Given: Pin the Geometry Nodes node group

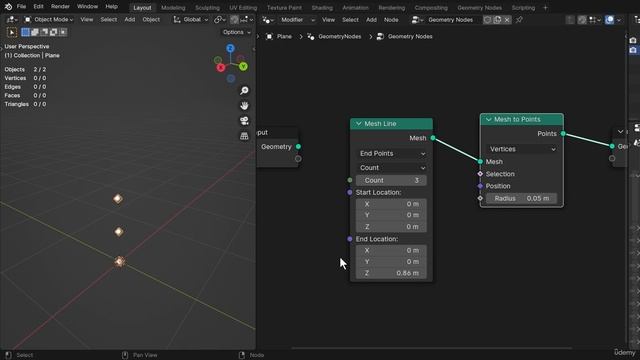Looking at the screenshot, I should [519, 20].
